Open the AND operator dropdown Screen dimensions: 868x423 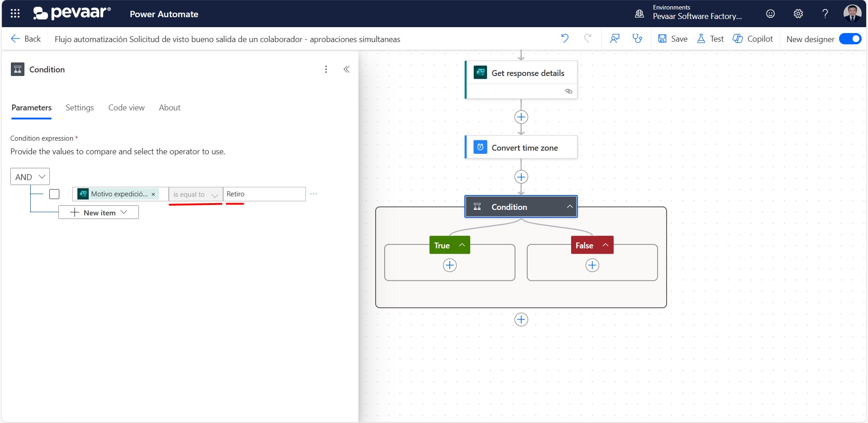click(30, 177)
